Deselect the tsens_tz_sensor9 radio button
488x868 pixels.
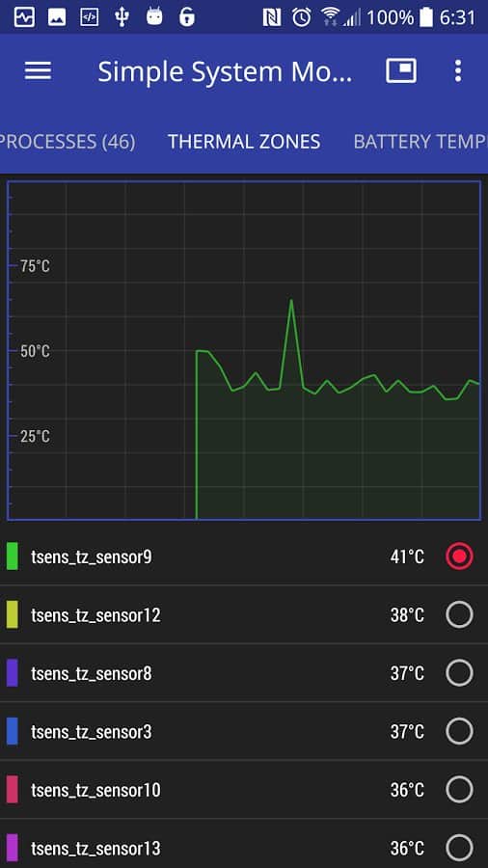(459, 556)
